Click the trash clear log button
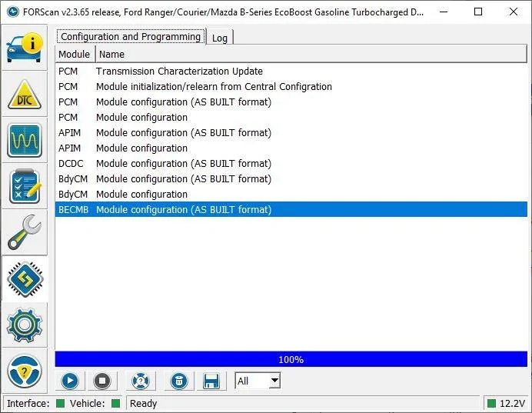Image resolution: width=532 pixels, height=413 pixels. click(179, 381)
